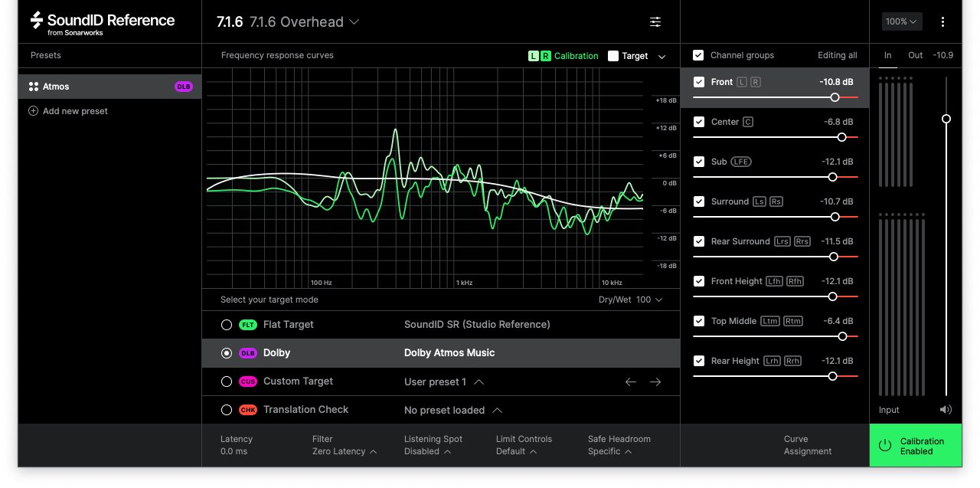The height and width of the screenshot is (488, 980).
Task: Uncheck the Center channel group
Action: coord(699,122)
